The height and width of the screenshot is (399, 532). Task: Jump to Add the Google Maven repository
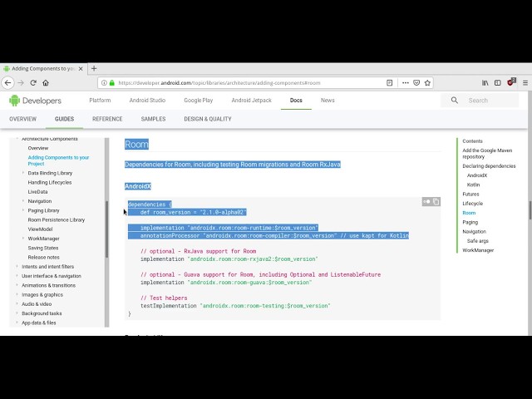pos(487,153)
